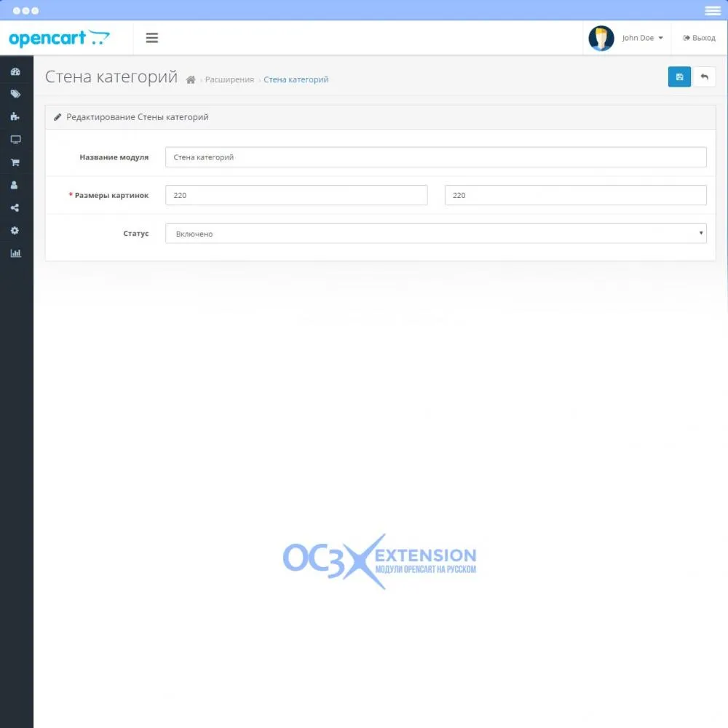The width and height of the screenshot is (728, 728).
Task: Open the System gear sidebar icon
Action: (15, 230)
